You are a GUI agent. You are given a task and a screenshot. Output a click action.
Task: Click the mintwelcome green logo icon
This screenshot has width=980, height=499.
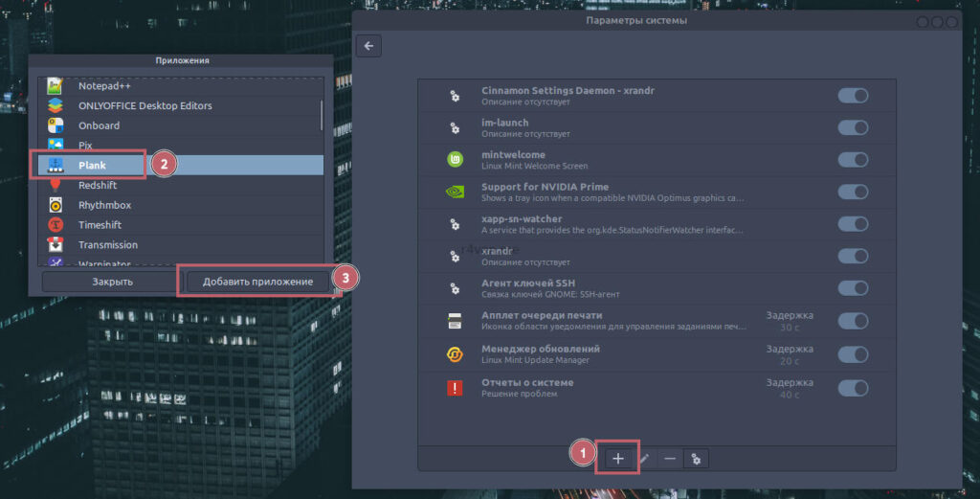[x=455, y=160]
